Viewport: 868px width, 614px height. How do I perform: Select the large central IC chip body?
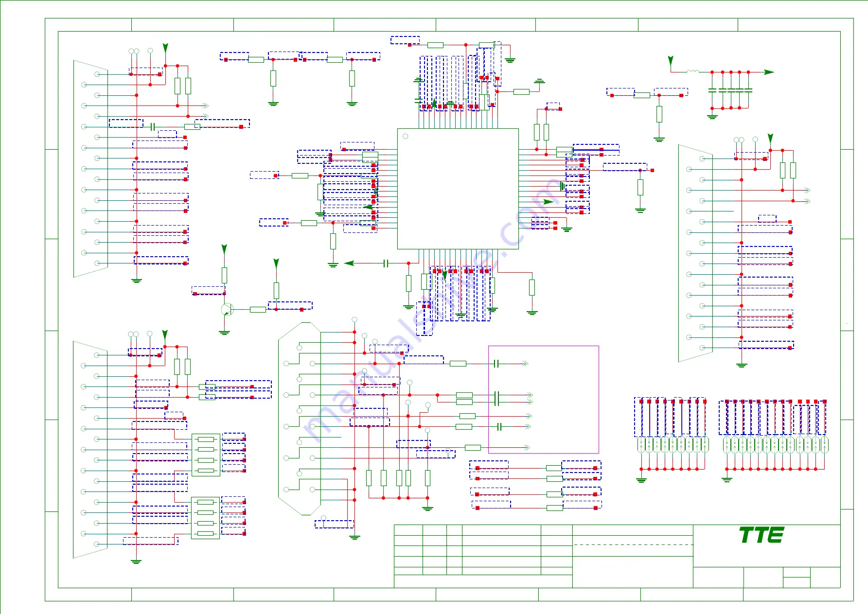(x=458, y=189)
